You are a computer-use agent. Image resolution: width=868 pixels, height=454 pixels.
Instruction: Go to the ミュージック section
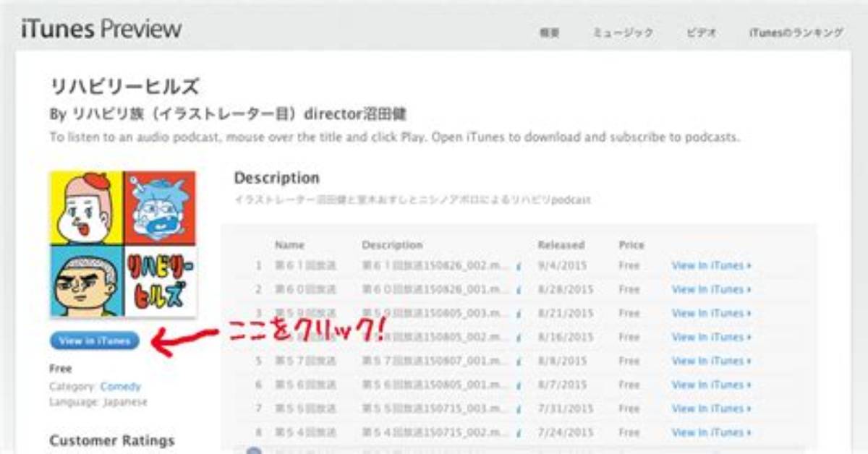[x=623, y=33]
